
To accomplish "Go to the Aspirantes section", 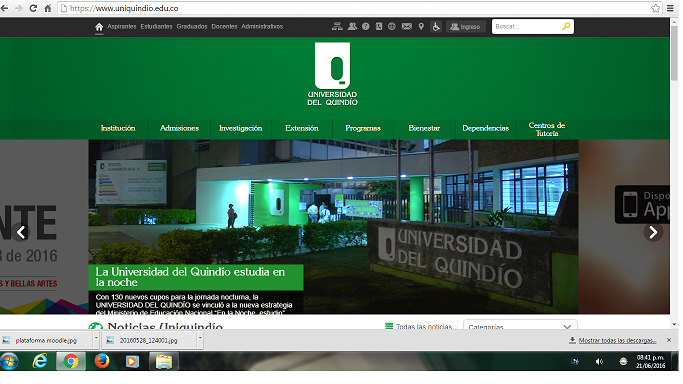I will tap(122, 27).
